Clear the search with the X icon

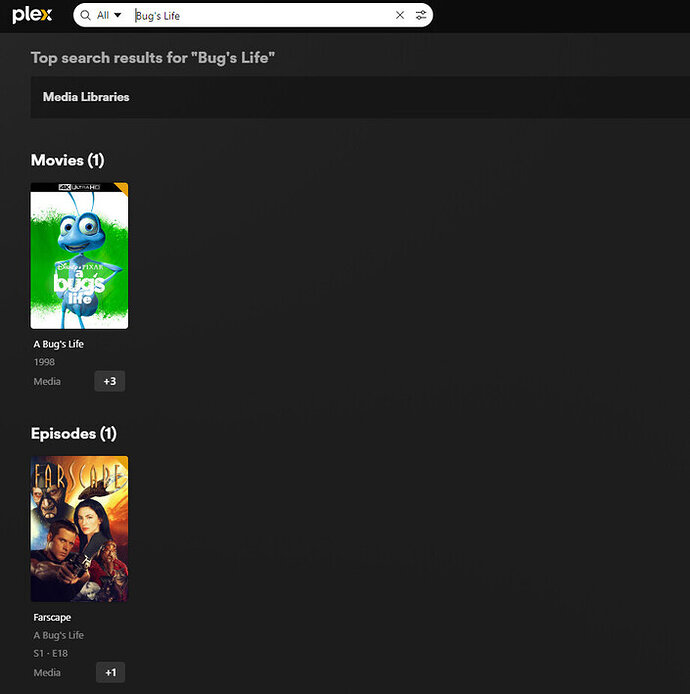(x=400, y=15)
